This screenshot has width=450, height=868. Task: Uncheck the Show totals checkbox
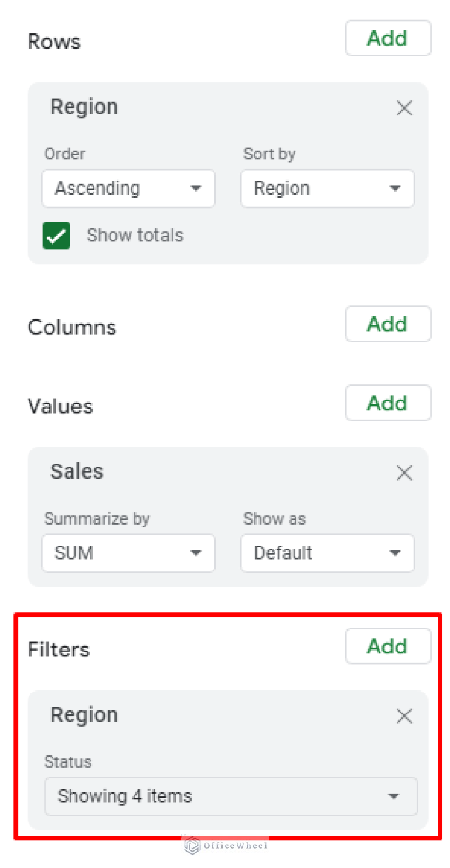pos(56,235)
